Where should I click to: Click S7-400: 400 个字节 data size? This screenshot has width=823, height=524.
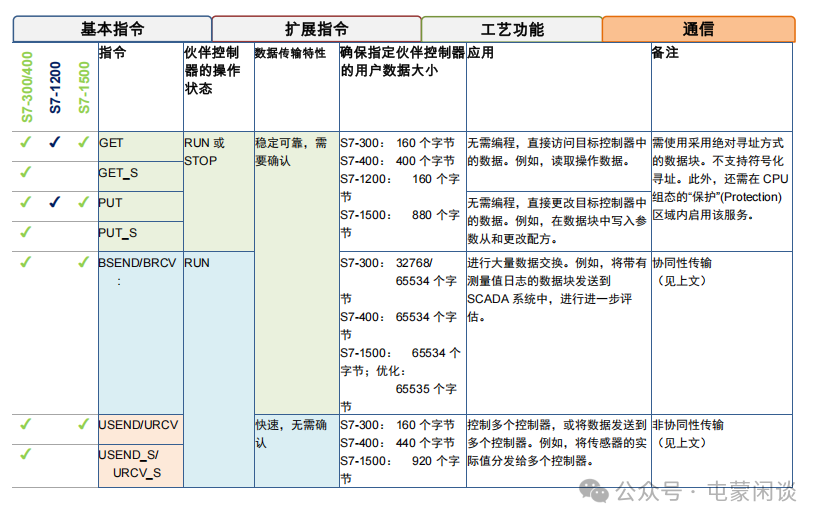coord(397,161)
